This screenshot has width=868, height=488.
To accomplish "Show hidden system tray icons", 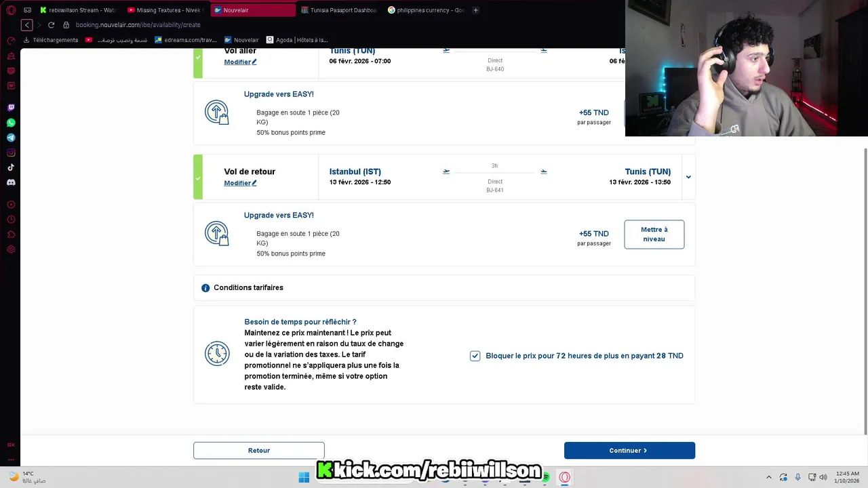I will tap(768, 477).
